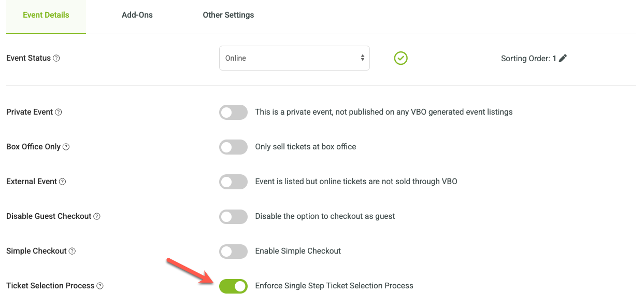Switch on Simple Checkout toggle
Viewport: 644px width, 306px height.
[233, 251]
